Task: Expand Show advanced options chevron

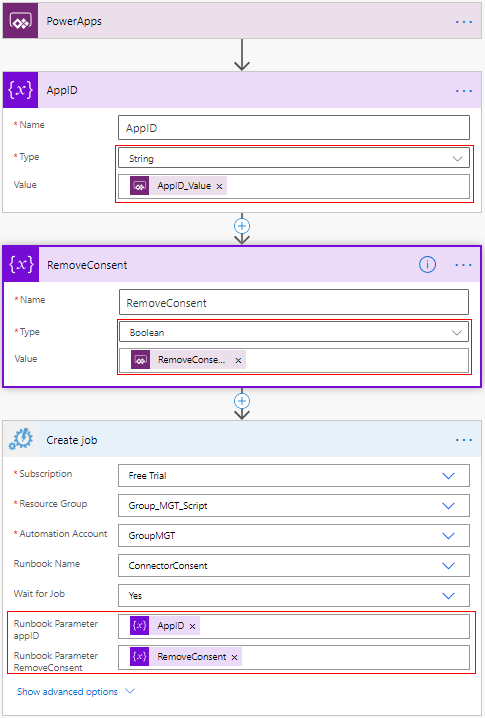Action: tap(130, 691)
